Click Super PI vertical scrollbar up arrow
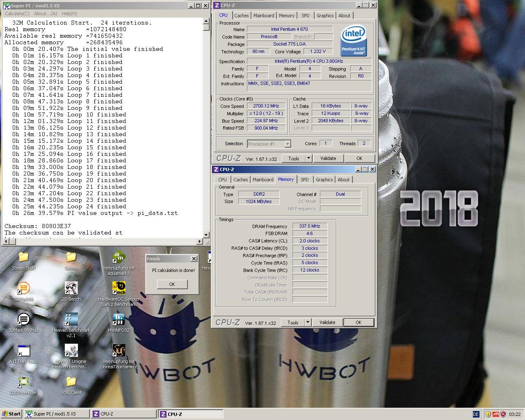Screen dimensions: 525x420 click(206, 21)
